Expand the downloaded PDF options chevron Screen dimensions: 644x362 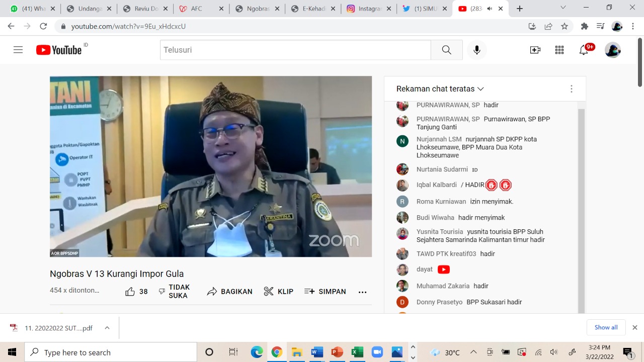click(x=107, y=328)
